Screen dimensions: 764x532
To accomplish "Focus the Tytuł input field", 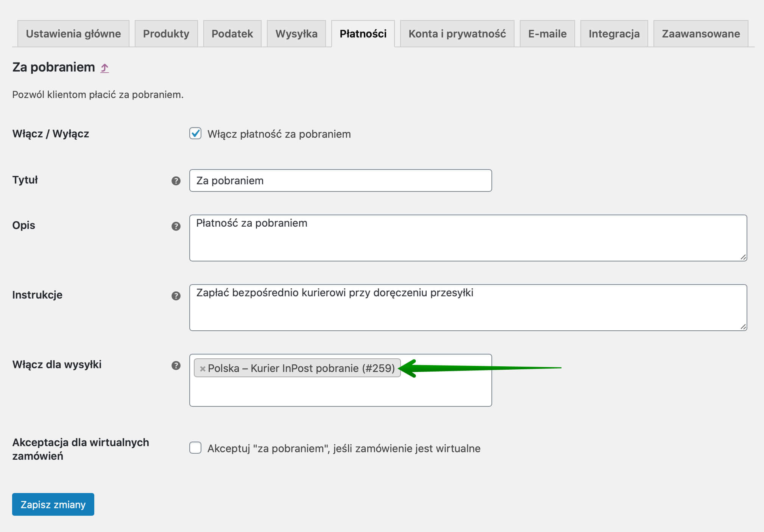I will coord(340,180).
